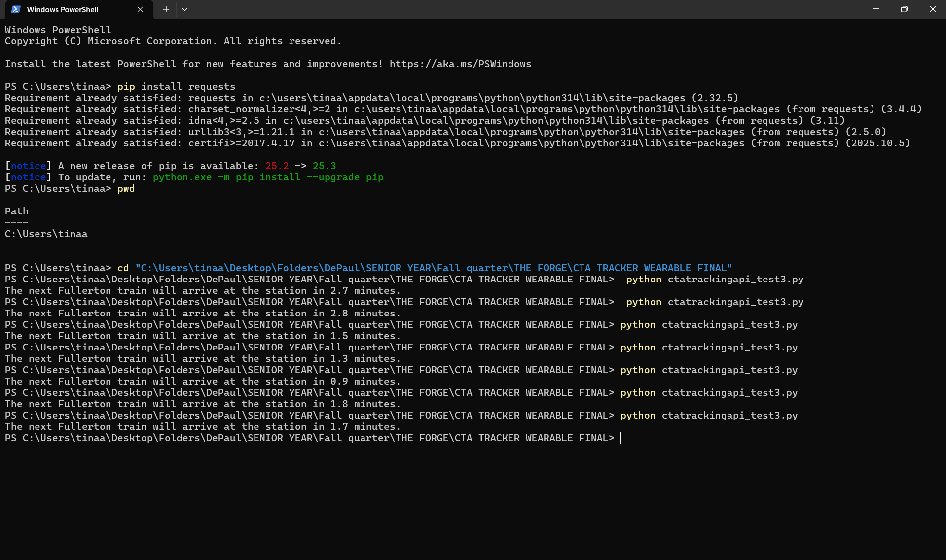The width and height of the screenshot is (946, 560).
Task: Minimize the terminal window
Action: click(x=875, y=9)
